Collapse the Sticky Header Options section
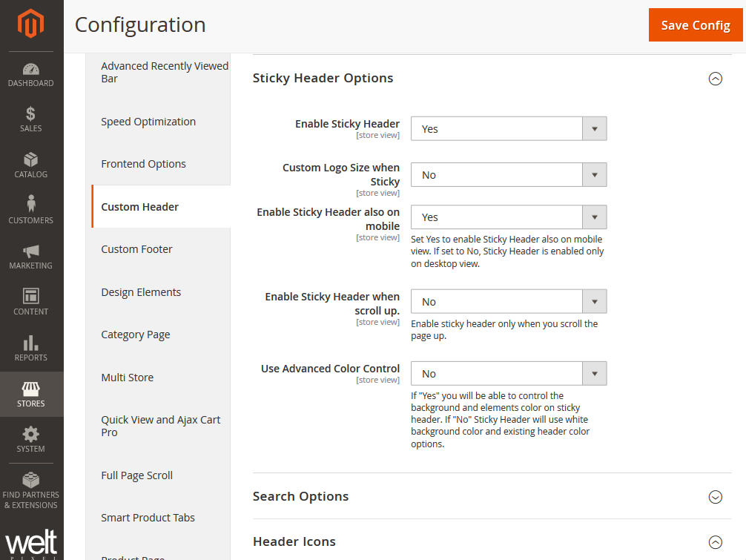This screenshot has height=560, width=746. tap(715, 79)
